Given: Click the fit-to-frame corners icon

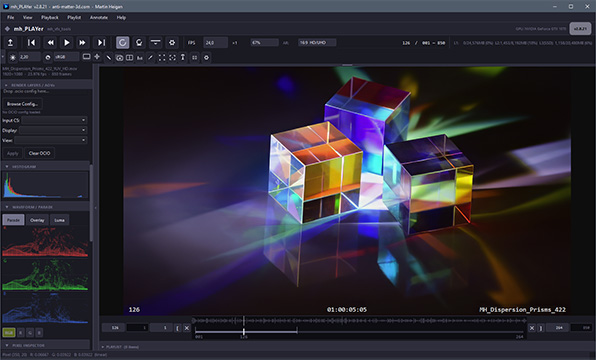Looking at the screenshot, I should point(162,57).
